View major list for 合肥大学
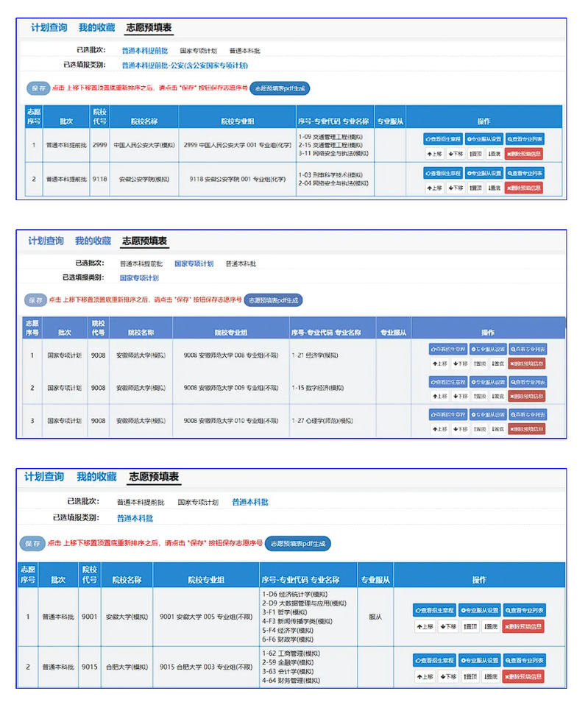This screenshot has height=705, width=588. (525, 660)
